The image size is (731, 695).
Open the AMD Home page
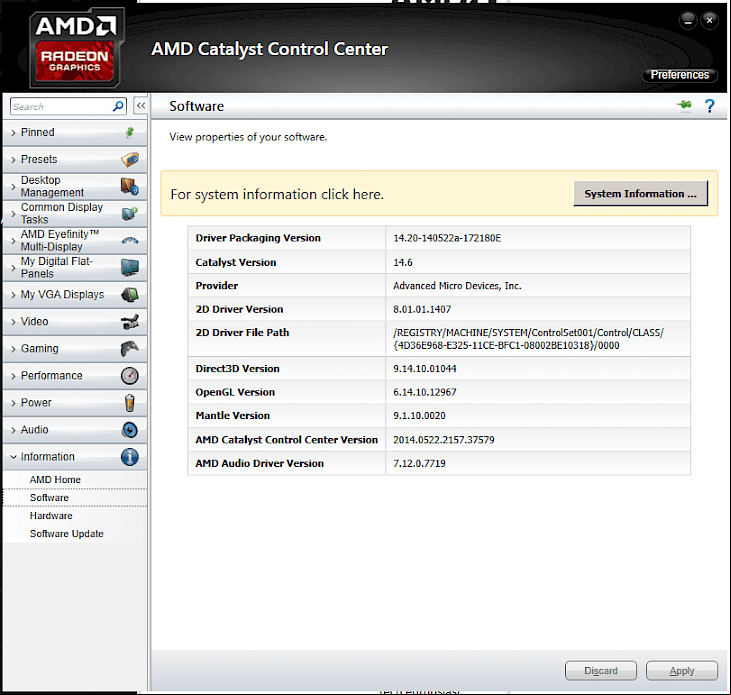[55, 480]
